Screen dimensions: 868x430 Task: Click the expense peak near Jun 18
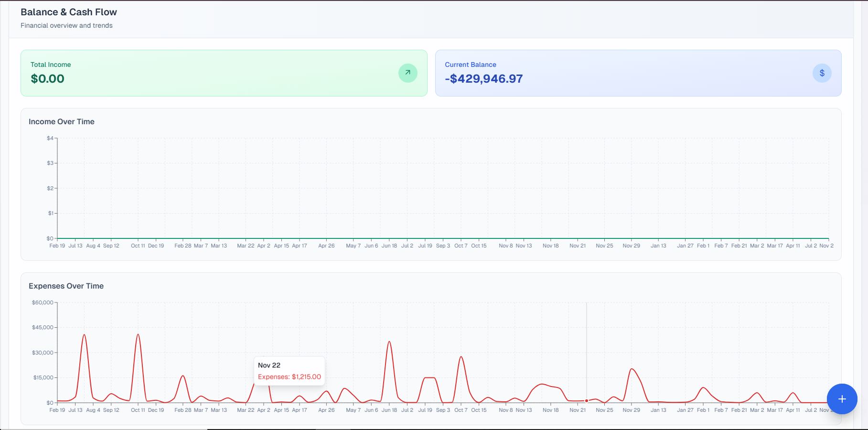coord(389,342)
